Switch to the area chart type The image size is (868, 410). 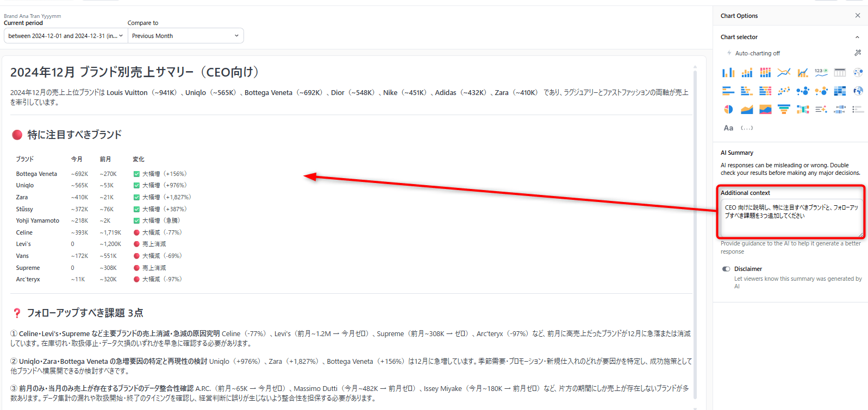(x=747, y=109)
